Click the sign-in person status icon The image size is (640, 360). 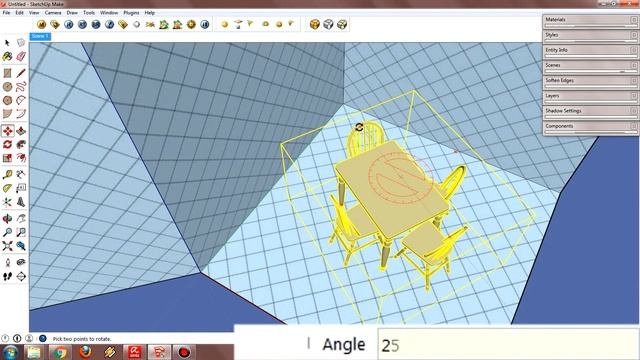tap(29, 338)
